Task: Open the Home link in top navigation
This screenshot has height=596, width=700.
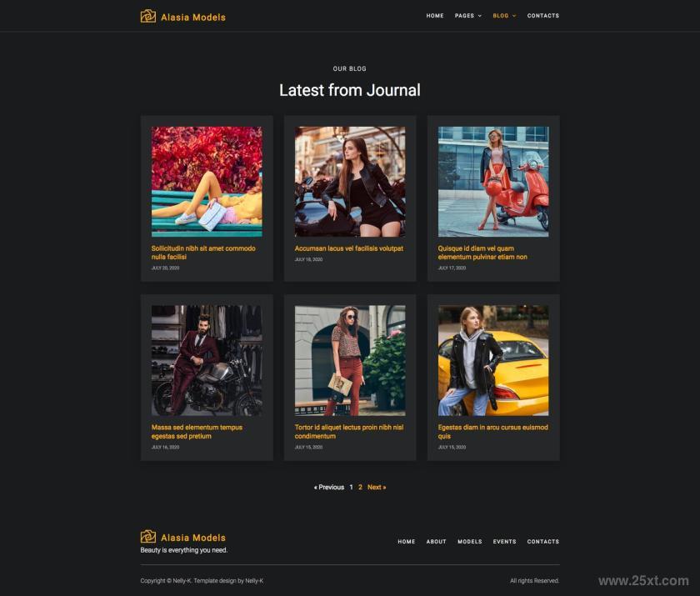Action: coord(435,16)
